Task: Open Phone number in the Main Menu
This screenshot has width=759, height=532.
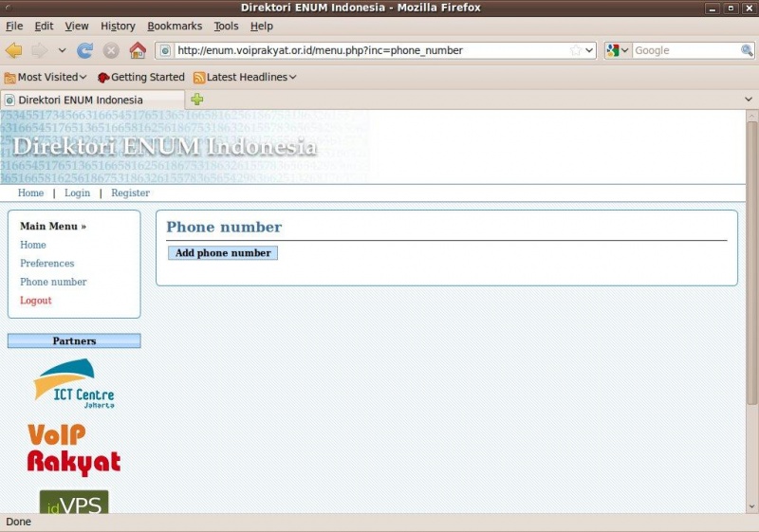Action: (x=53, y=282)
